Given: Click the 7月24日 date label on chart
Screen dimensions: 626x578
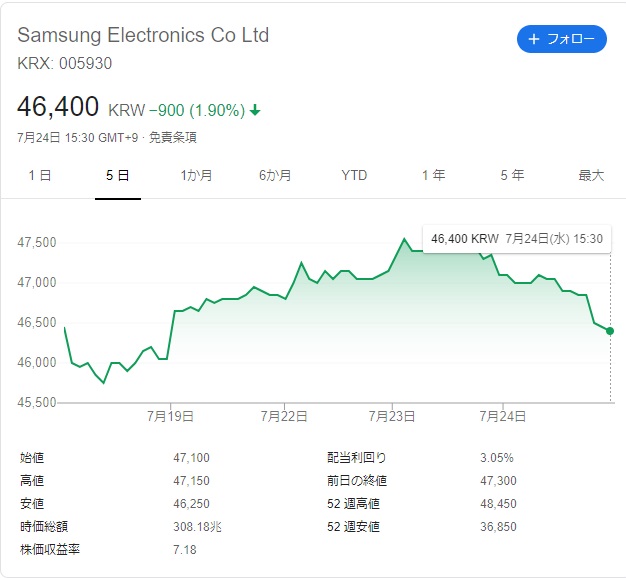Looking at the screenshot, I should 503,415.
